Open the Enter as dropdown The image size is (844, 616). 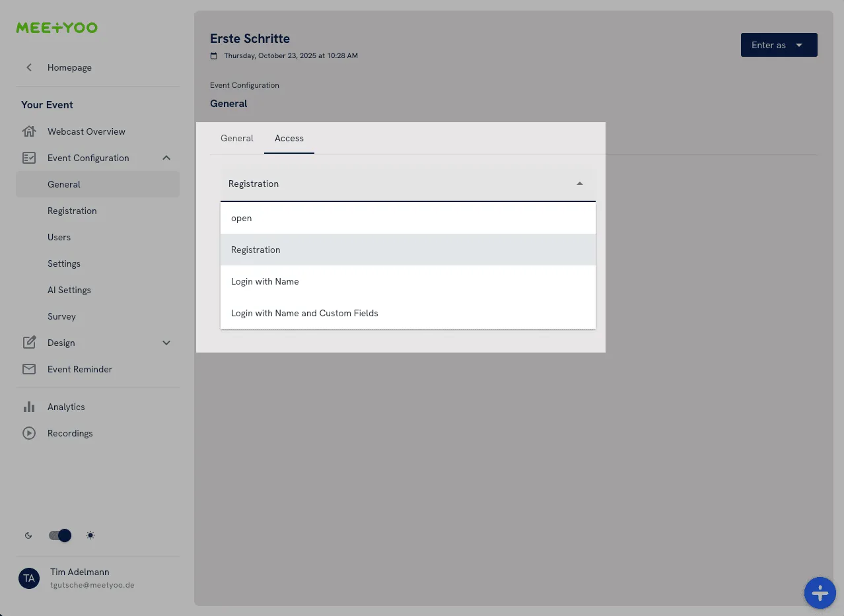point(779,45)
